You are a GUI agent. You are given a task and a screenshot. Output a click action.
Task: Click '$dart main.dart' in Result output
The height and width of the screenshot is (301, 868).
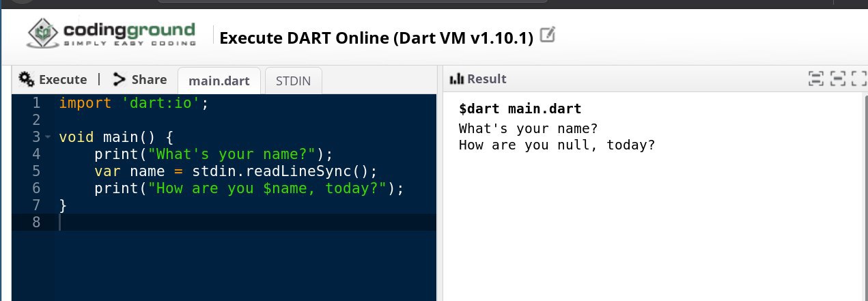click(520, 109)
